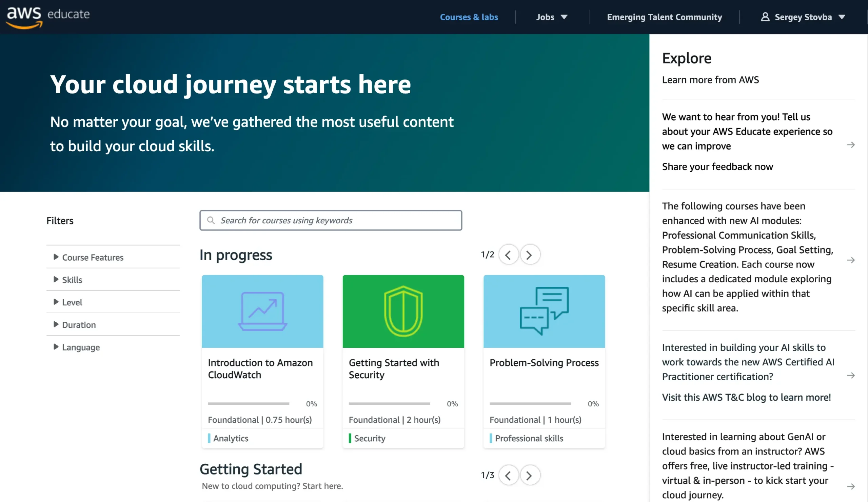Go to next In progress page
Image resolution: width=868 pixels, height=502 pixels.
point(530,255)
